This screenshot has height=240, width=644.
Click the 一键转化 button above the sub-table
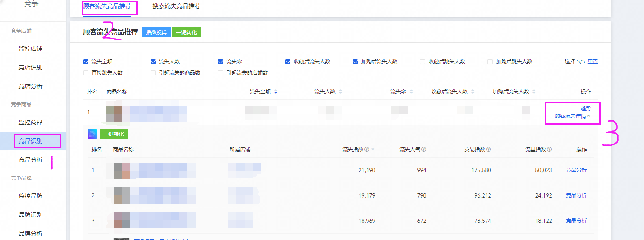point(114,134)
